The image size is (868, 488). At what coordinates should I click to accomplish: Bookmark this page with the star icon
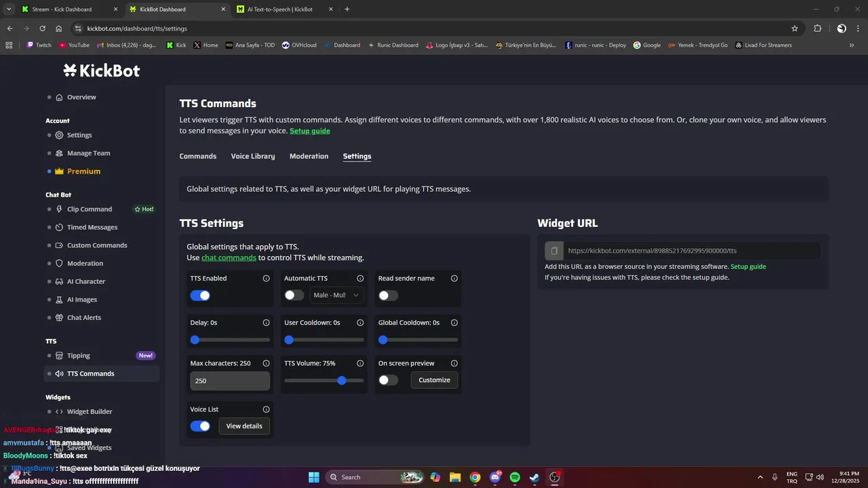click(795, 28)
